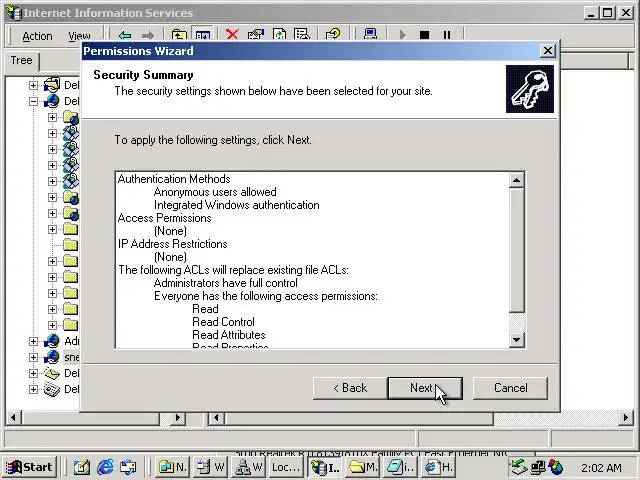Click the 2:02 AM taskbar clock
Viewport: 640px width, 480px height.
tap(601, 468)
